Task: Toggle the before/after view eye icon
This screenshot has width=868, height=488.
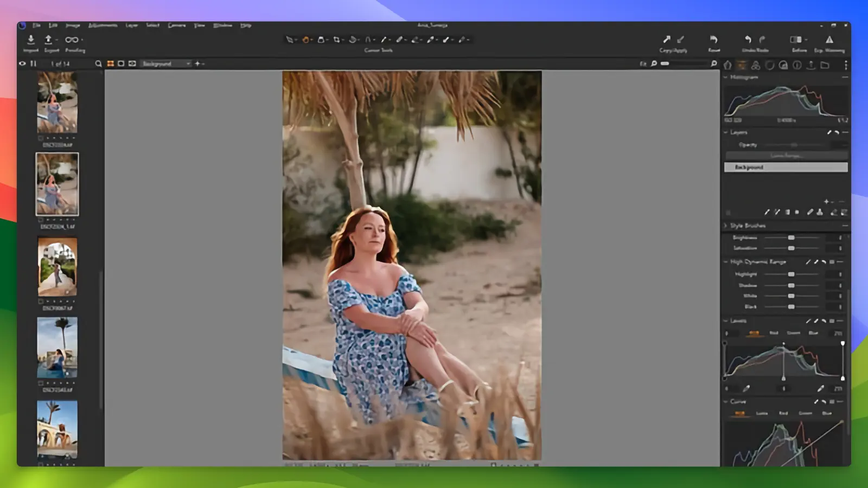Action: tap(22, 63)
